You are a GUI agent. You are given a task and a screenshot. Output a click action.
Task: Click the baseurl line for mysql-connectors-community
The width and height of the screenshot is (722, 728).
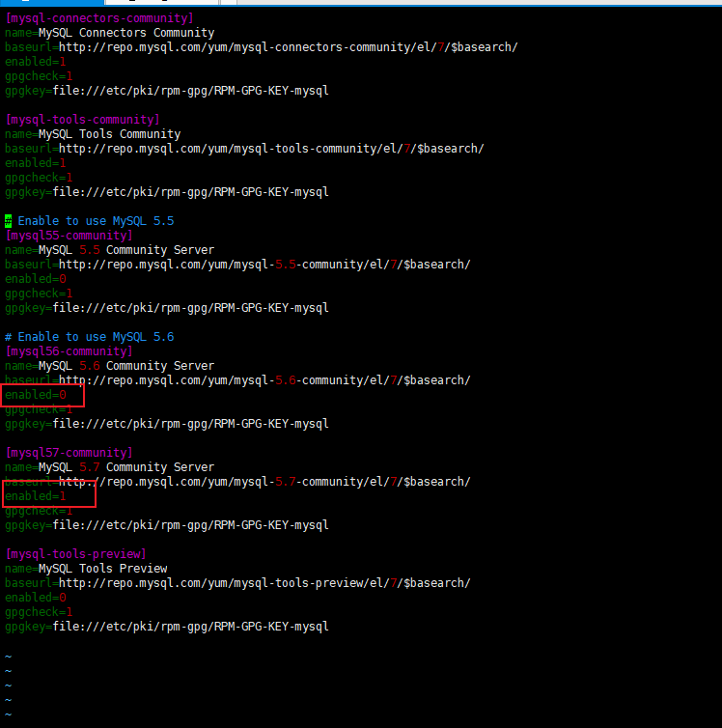[262, 47]
